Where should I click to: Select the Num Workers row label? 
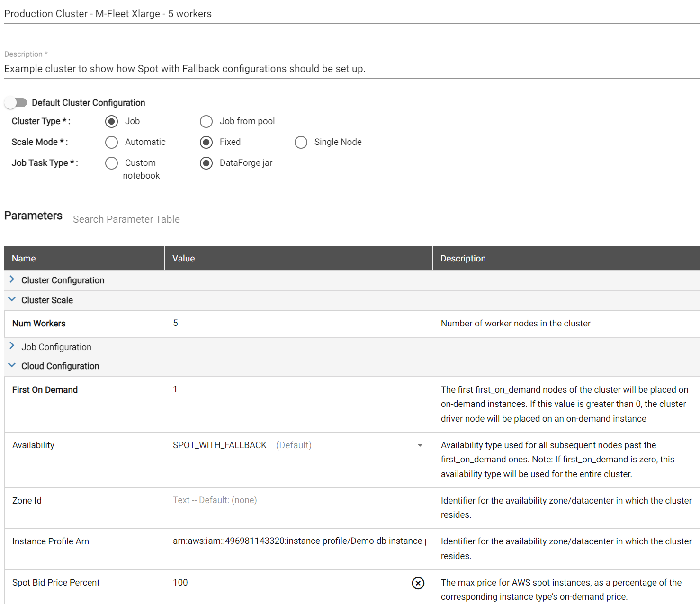(39, 324)
